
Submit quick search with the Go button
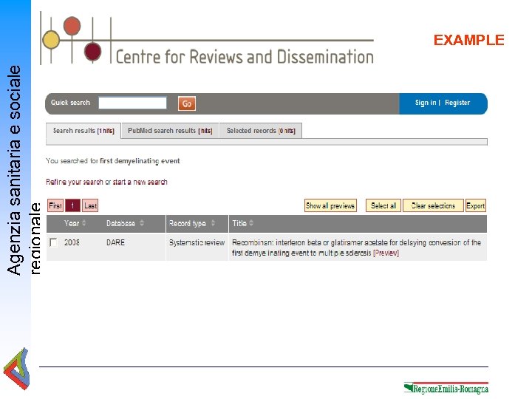[187, 103]
